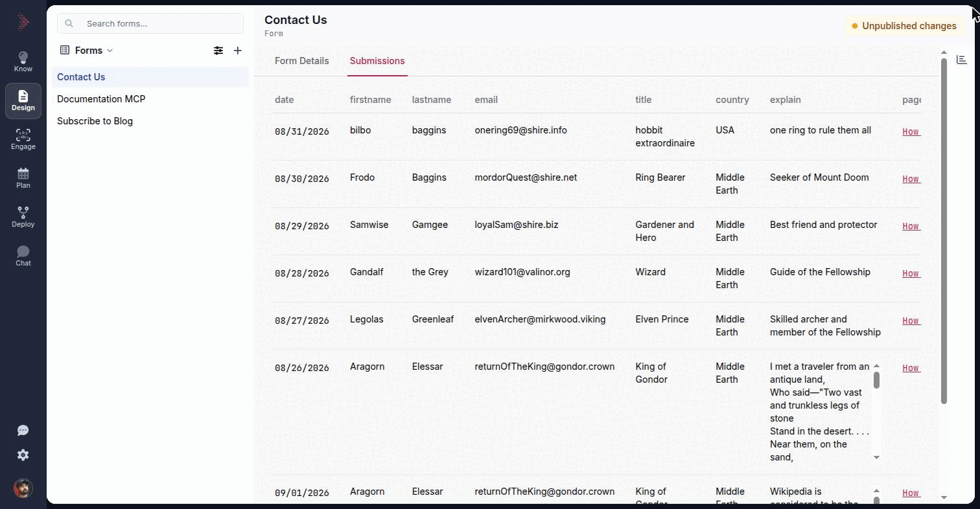
Task: Click email mordorQuest@shire.net
Action: pos(526,177)
